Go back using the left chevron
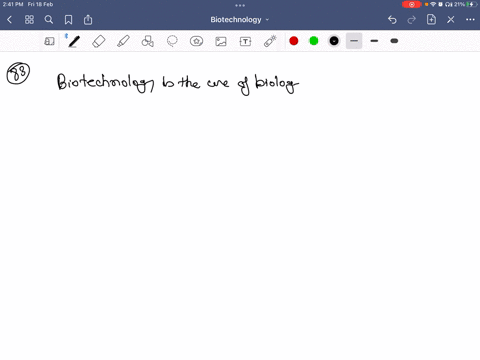Image resolution: width=480 pixels, height=360 pixels. coord(9,20)
